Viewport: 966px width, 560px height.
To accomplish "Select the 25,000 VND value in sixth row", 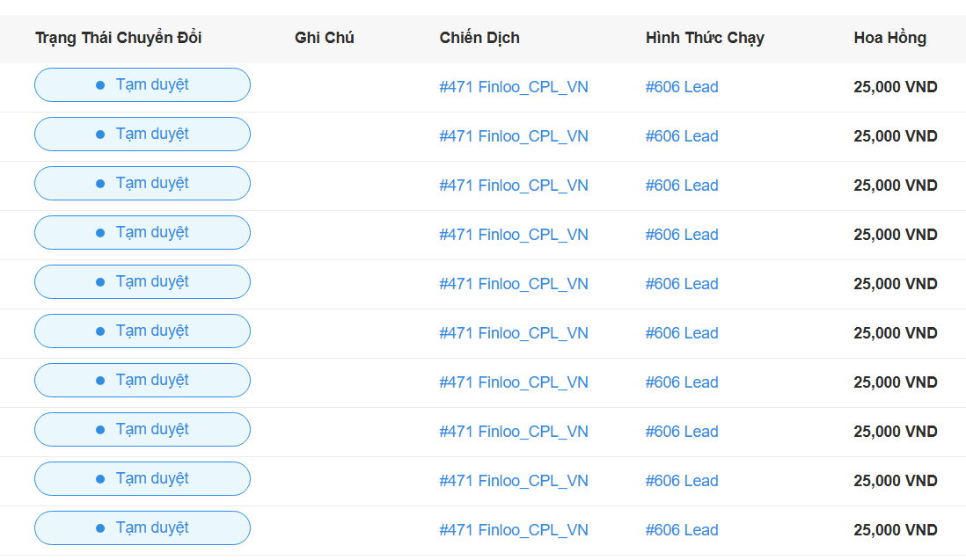I will click(895, 333).
